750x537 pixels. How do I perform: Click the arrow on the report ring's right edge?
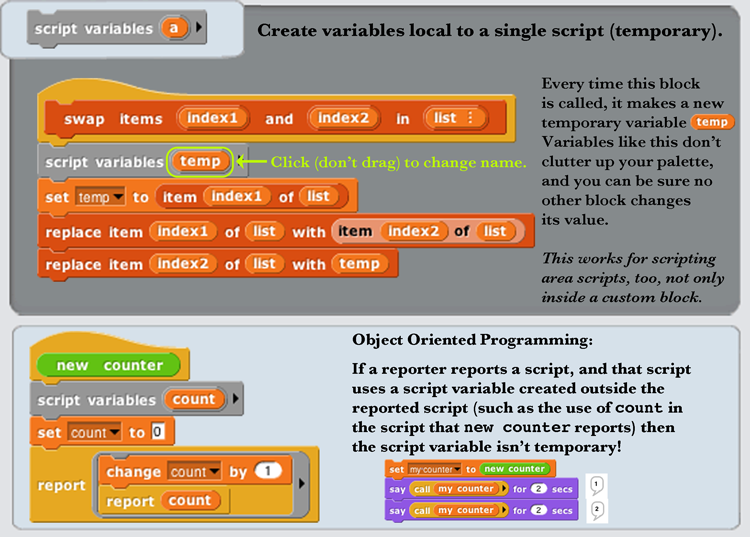point(303,486)
